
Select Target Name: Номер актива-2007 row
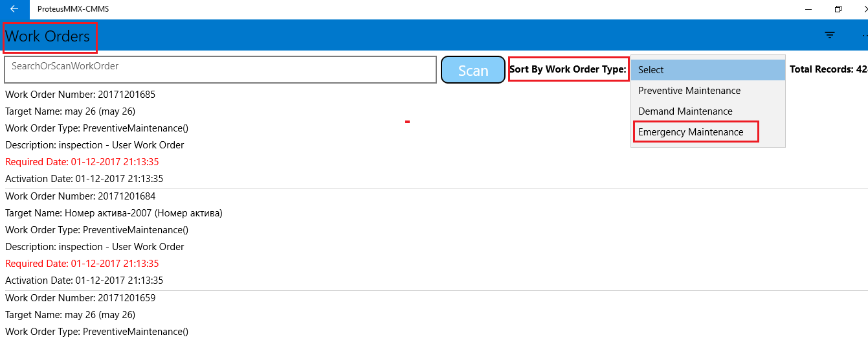[x=114, y=213]
